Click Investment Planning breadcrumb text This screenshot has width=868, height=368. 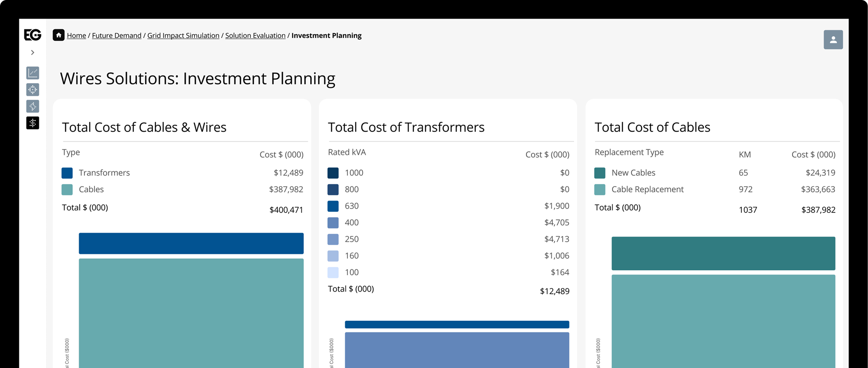tap(327, 35)
